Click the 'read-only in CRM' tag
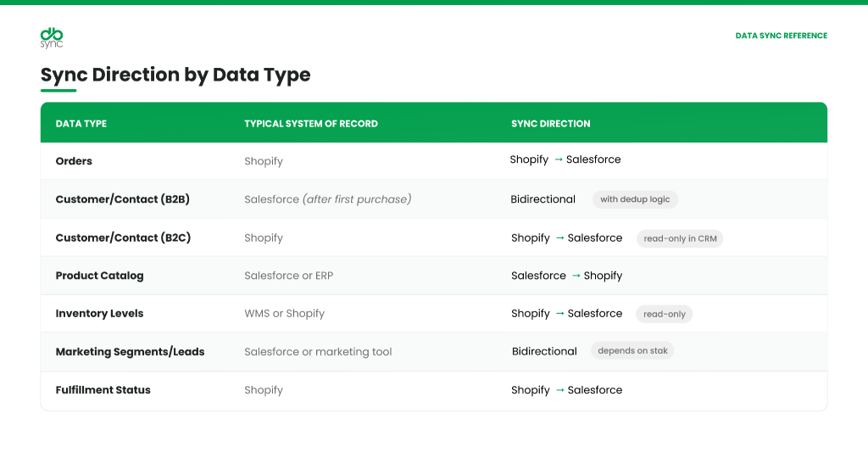The image size is (868, 458). (x=680, y=238)
